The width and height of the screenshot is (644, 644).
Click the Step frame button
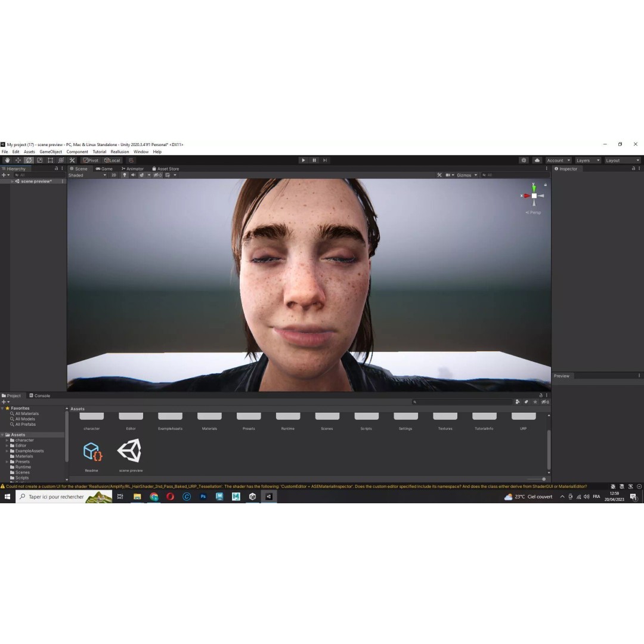(325, 160)
